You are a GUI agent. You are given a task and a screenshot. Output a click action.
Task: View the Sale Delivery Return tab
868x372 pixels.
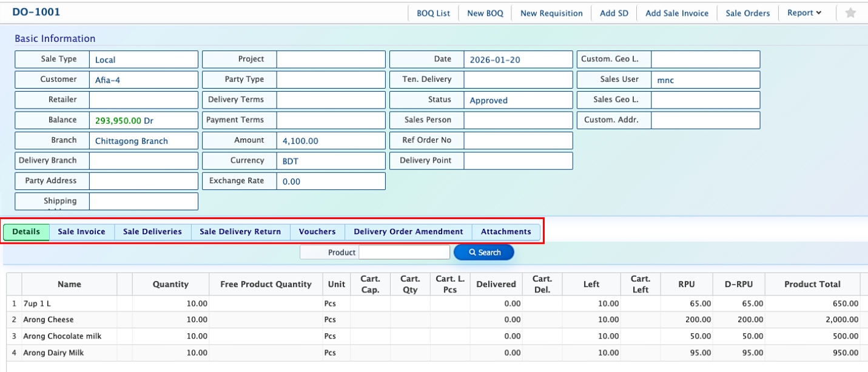click(x=240, y=232)
